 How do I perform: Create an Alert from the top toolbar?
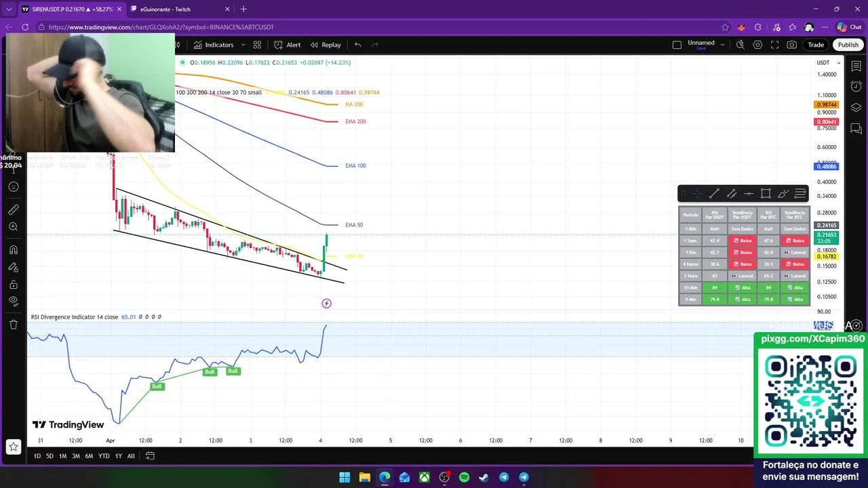(287, 45)
